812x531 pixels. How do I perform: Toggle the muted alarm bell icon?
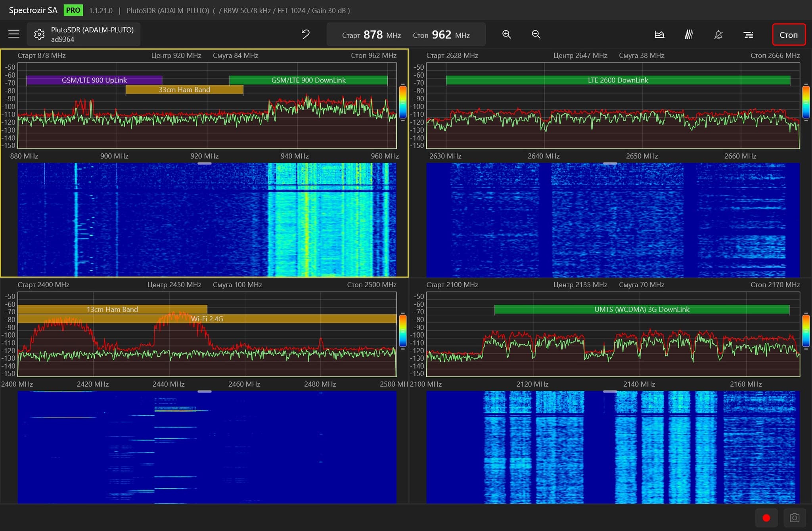pos(718,34)
